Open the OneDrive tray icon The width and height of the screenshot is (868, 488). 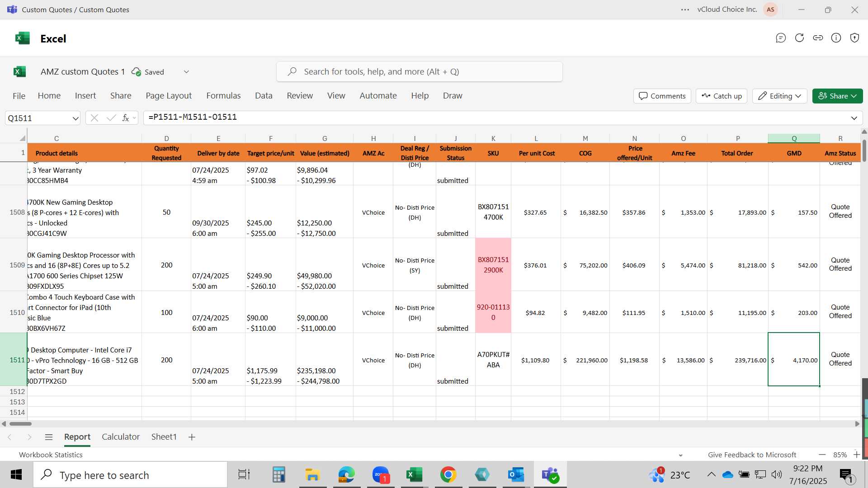point(727,474)
